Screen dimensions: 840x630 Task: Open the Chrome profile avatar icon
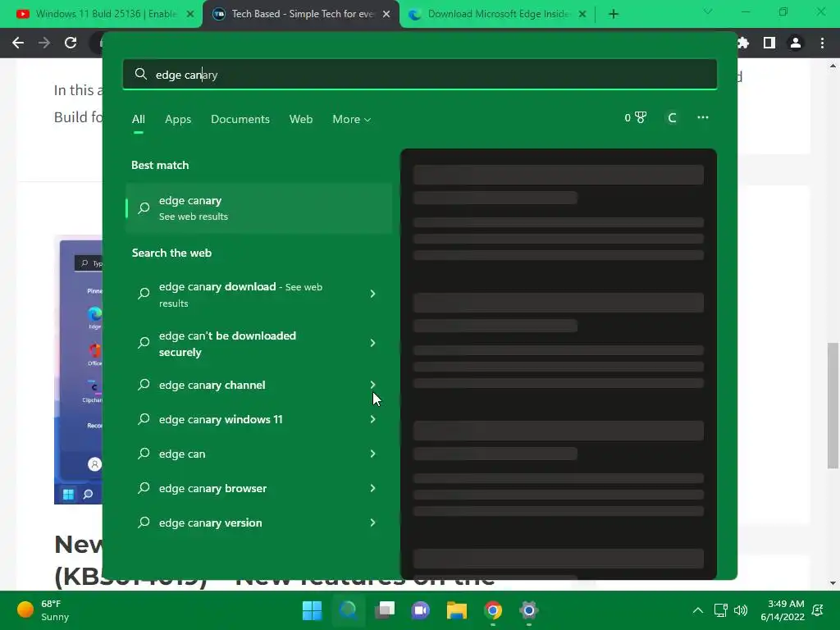(796, 43)
